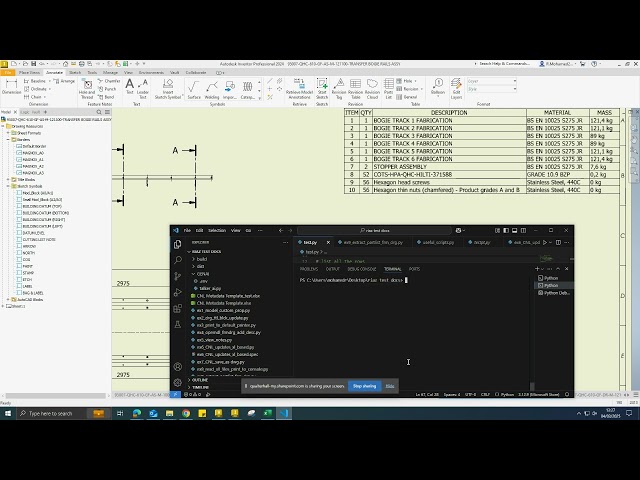Select the Welding symbol tool
The image size is (640, 480).
tap(211, 89)
